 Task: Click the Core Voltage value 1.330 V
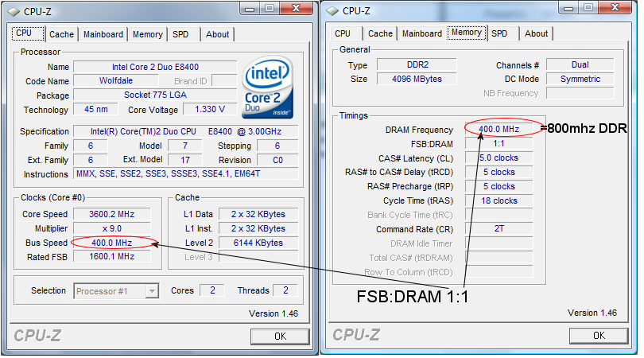coord(210,109)
